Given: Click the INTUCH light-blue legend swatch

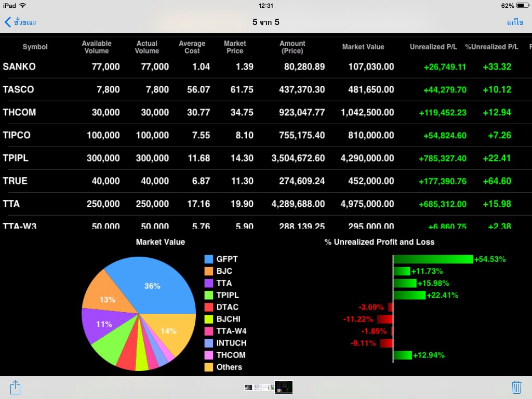Looking at the screenshot, I should click(209, 343).
